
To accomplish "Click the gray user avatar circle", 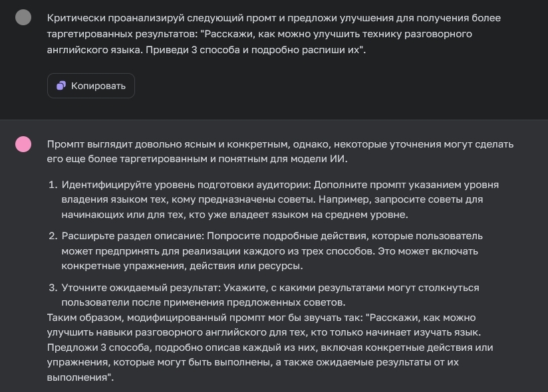I will point(23,18).
